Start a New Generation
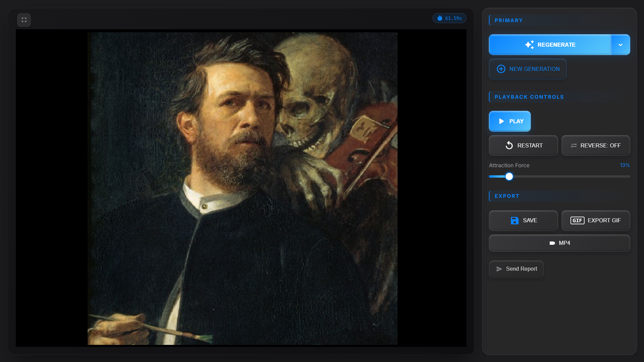Image resolution: width=644 pixels, height=362 pixels. pyautogui.click(x=527, y=69)
